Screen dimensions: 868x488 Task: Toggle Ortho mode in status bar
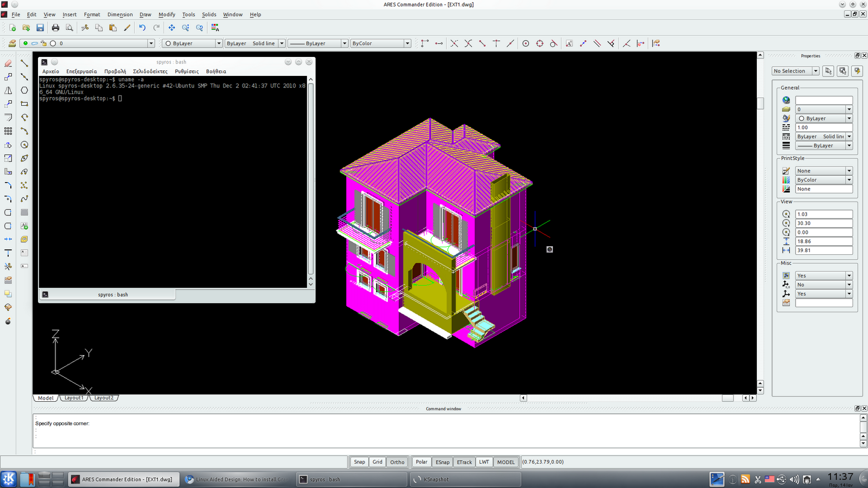[397, 462]
